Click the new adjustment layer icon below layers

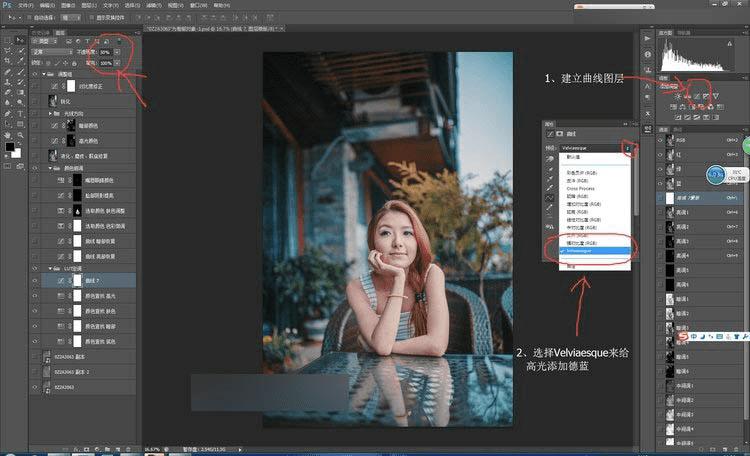[97, 449]
